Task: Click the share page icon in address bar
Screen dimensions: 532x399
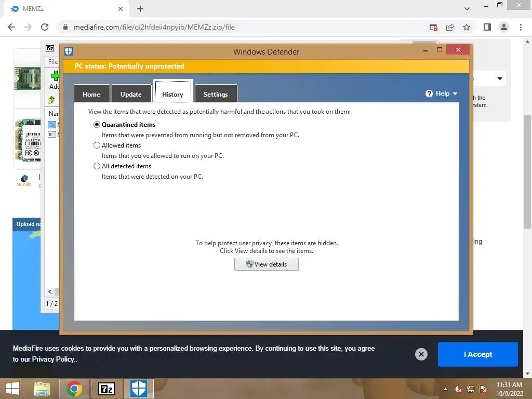Action: click(x=450, y=27)
